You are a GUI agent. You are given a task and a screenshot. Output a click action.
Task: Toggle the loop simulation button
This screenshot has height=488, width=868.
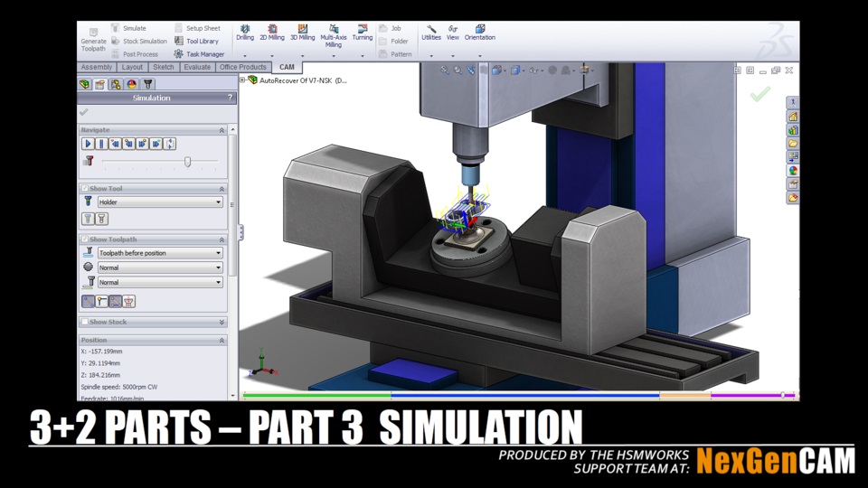[x=170, y=144]
